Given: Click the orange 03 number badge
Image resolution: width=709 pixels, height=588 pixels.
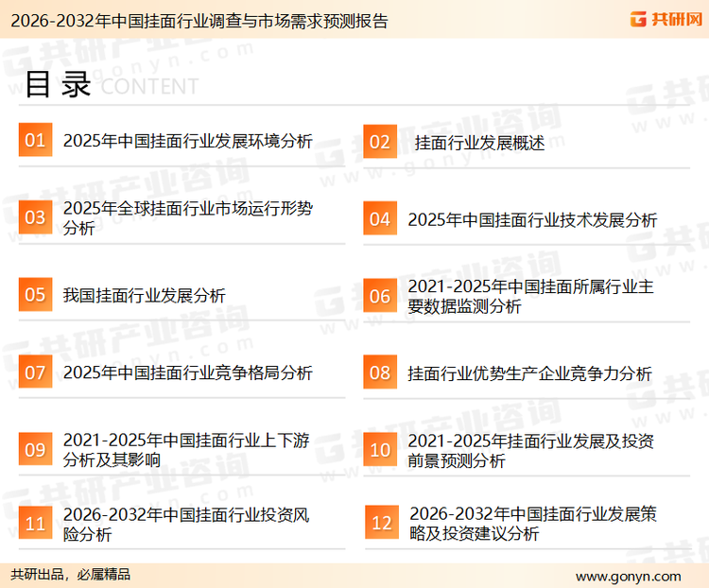Looking at the screenshot, I should tap(35, 217).
